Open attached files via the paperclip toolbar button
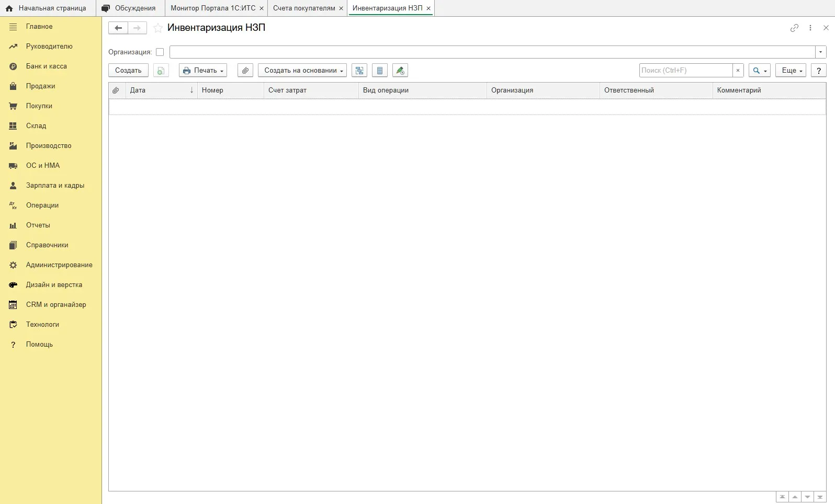The width and height of the screenshot is (835, 504). point(245,71)
